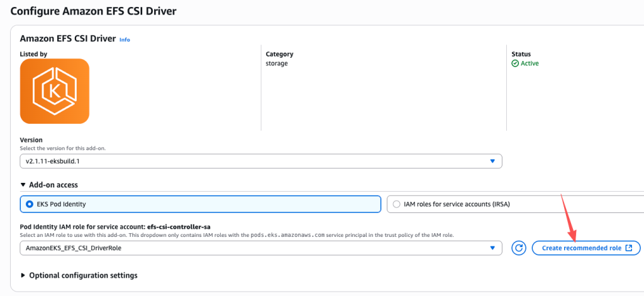The width and height of the screenshot is (644, 296).
Task: Select IAM roles for service accounts (IRSA)
Action: 396,204
